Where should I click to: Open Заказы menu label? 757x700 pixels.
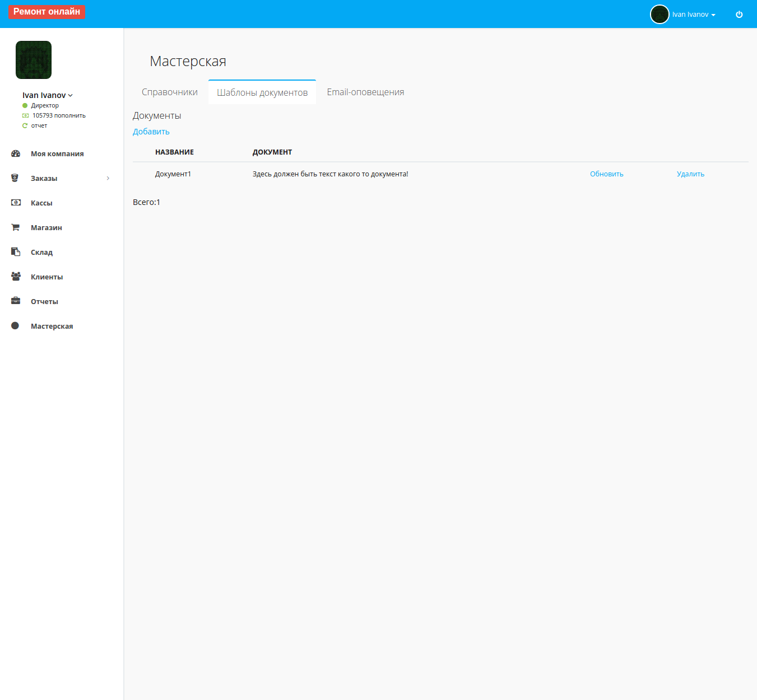coord(44,178)
